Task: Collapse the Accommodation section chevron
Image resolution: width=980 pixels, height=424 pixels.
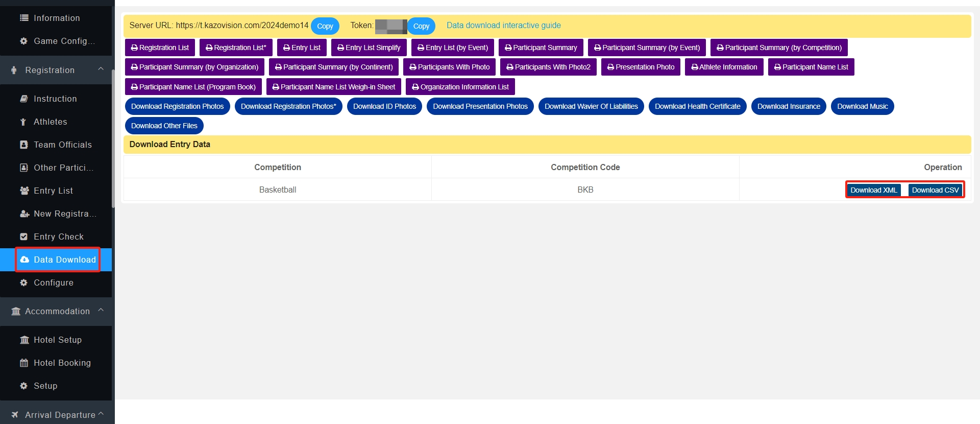Action: pos(101,310)
